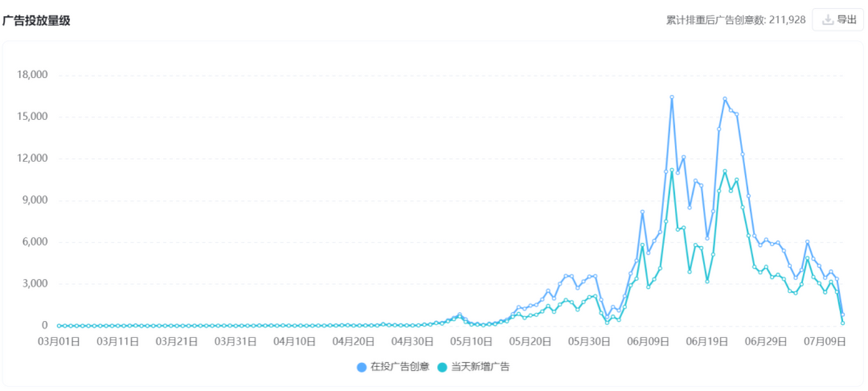Click the teal legend dot for 当天新增广告
This screenshot has width=868, height=391.
(443, 367)
